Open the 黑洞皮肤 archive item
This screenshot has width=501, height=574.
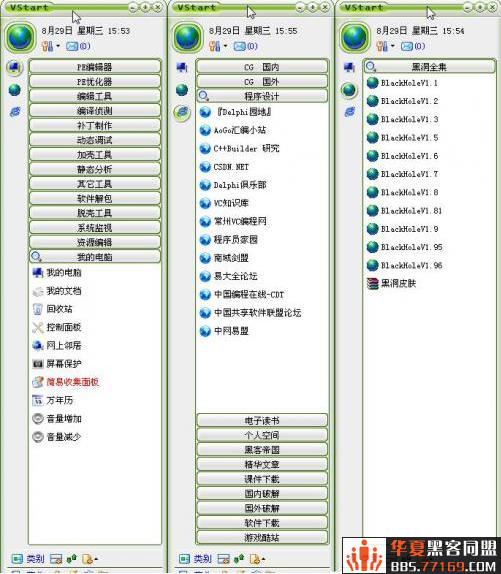(391, 283)
